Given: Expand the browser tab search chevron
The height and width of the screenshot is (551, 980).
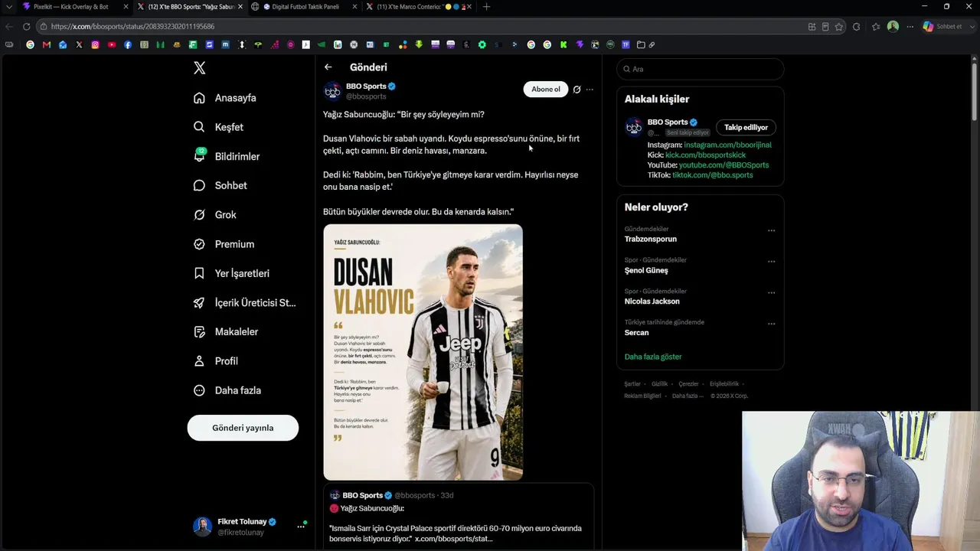Looking at the screenshot, I should click(x=8, y=7).
